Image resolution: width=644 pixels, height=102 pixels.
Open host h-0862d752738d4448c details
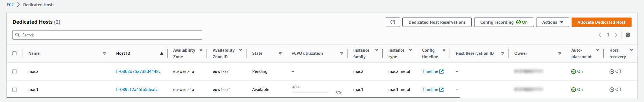click(138, 71)
